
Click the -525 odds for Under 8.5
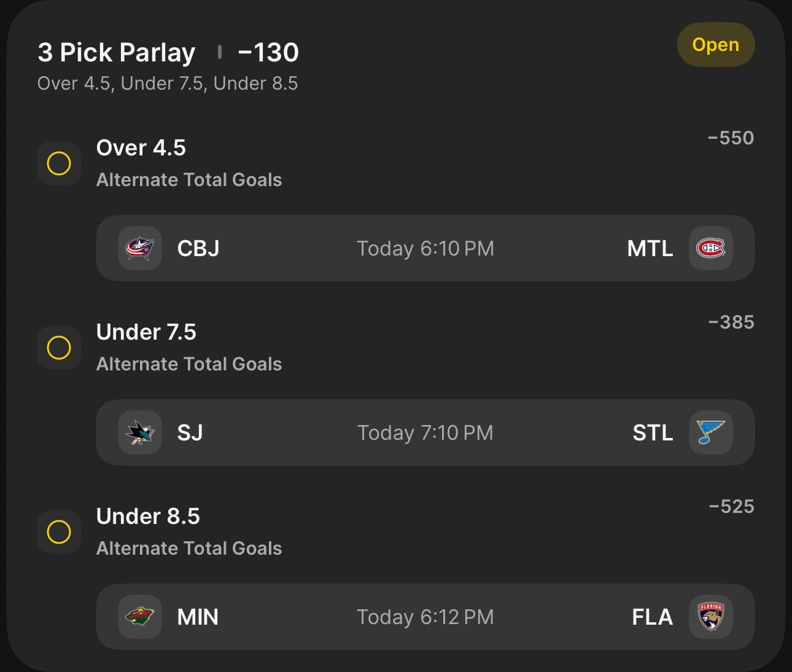click(731, 506)
